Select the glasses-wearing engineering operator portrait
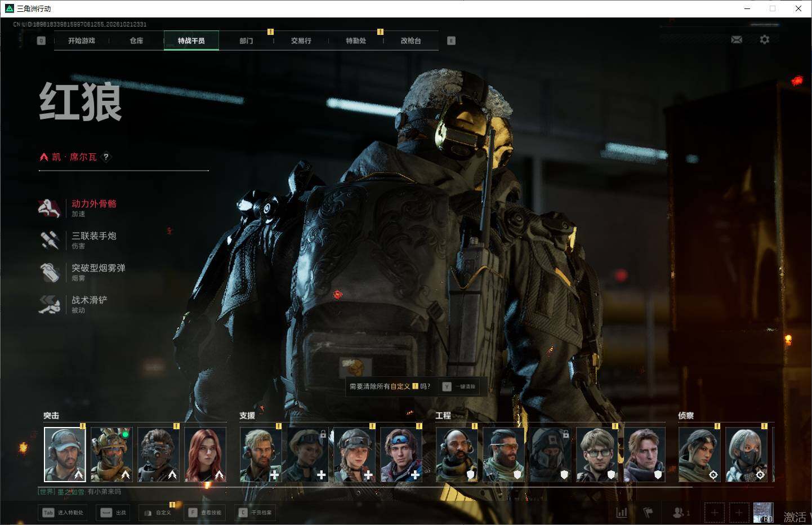The image size is (812, 525). click(x=597, y=455)
